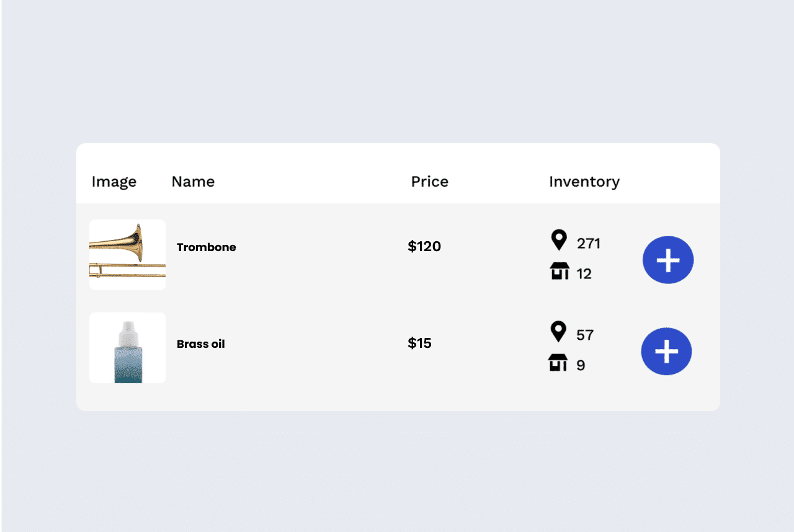Click the Inventory column header

[584, 182]
